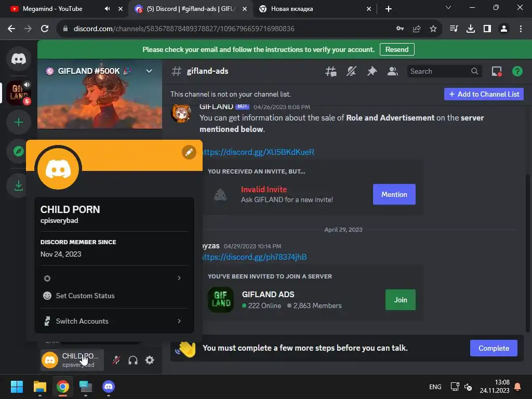Go back in browser history

point(11,29)
